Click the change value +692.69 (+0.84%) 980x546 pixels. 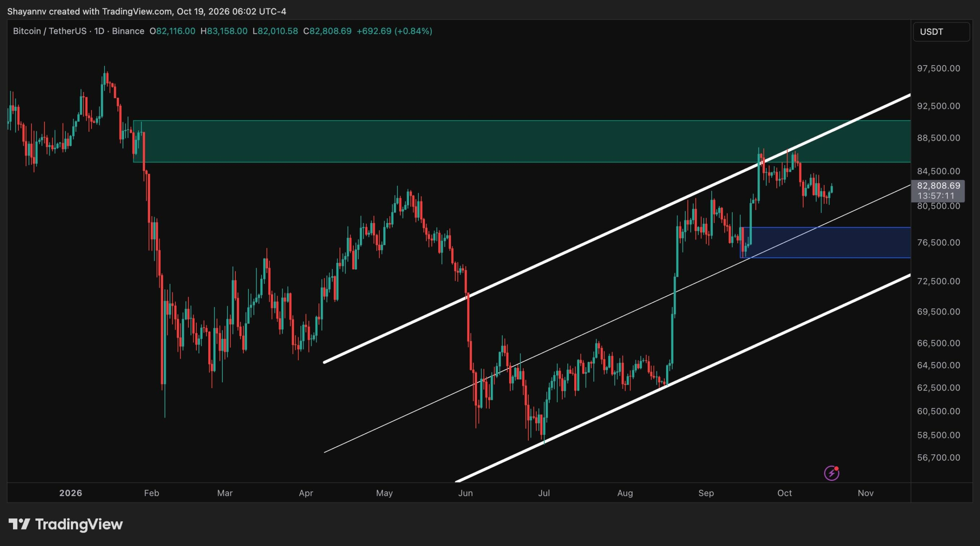394,31
